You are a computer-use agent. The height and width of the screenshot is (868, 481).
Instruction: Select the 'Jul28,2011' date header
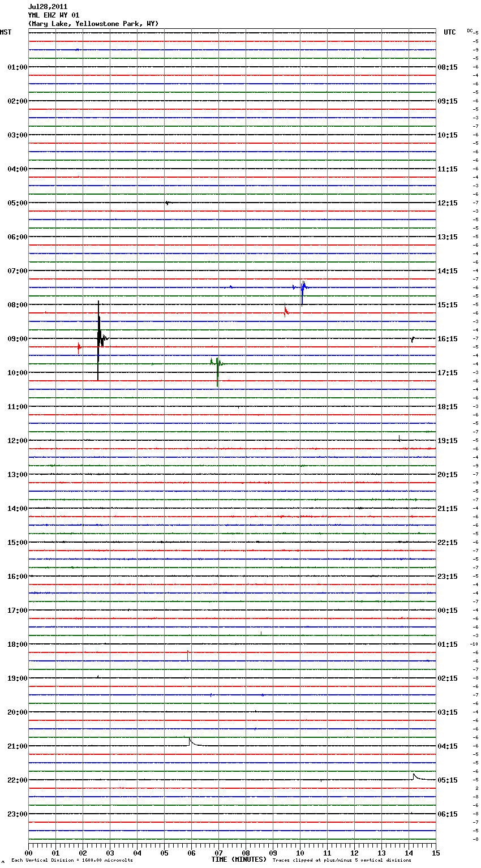(x=48, y=7)
